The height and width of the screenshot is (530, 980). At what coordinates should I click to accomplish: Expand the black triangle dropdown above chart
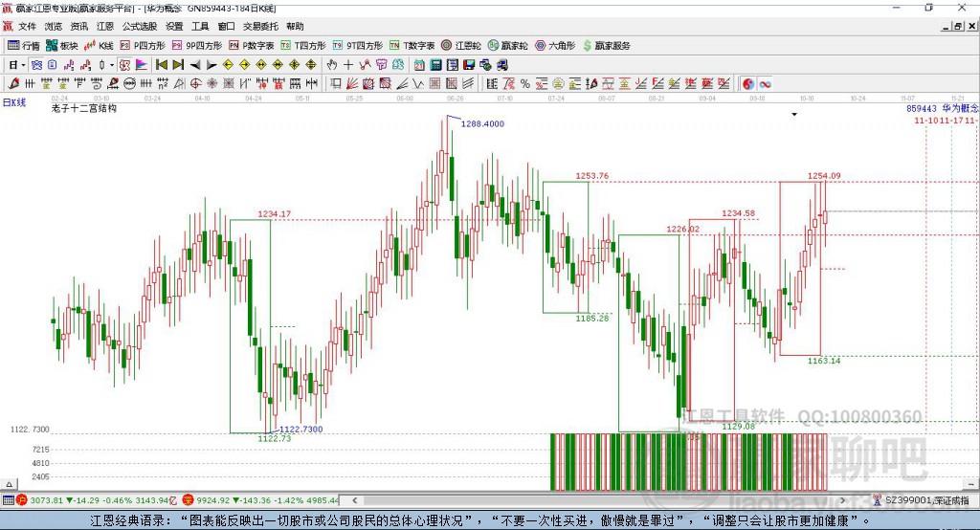pyautogui.click(x=794, y=115)
